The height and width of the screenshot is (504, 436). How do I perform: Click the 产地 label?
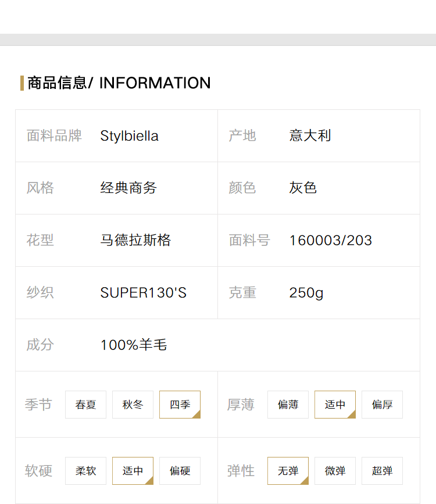tap(242, 135)
